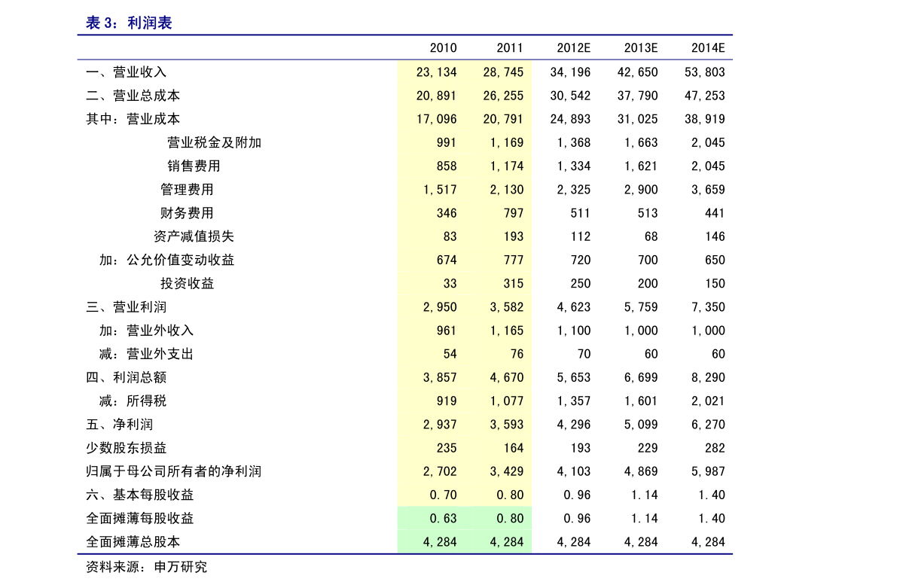
Task: Click the 2011 column header
Action: pos(510,48)
